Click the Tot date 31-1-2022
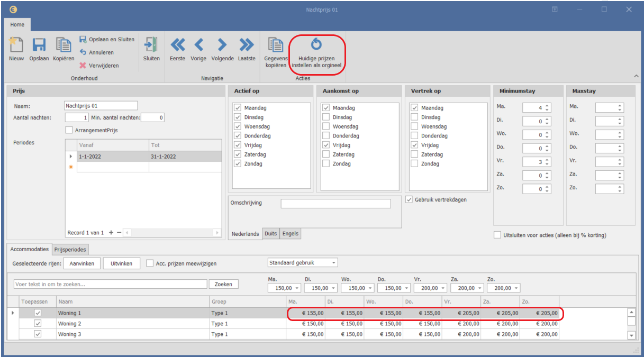This screenshot has width=644, height=357. click(x=185, y=157)
